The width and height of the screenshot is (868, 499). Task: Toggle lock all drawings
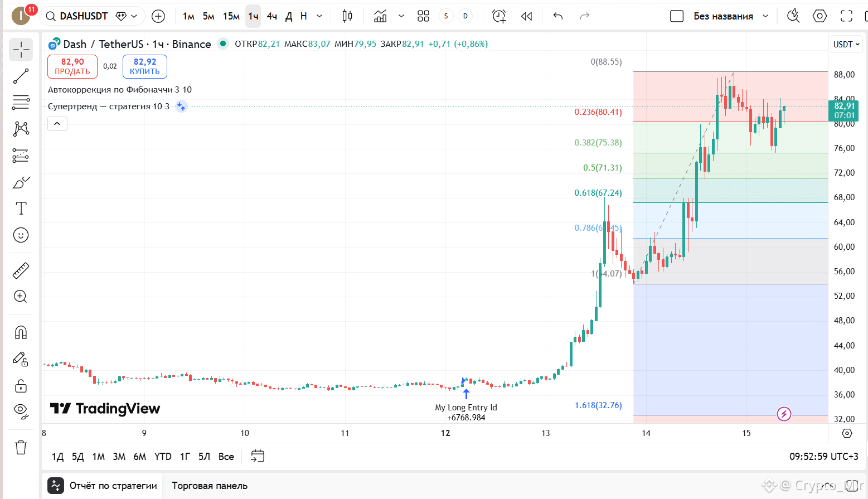pyautogui.click(x=21, y=386)
